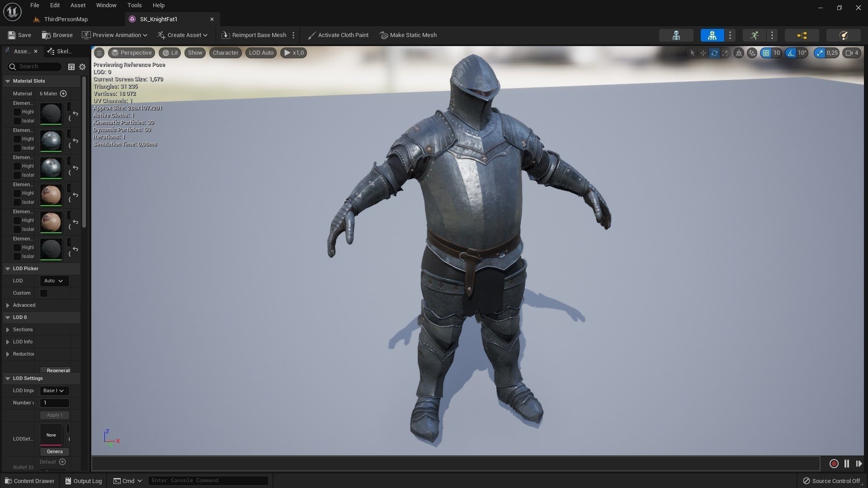Cycle transform coordinate system icon
Viewport: 868px width, 488px height.
tap(739, 53)
